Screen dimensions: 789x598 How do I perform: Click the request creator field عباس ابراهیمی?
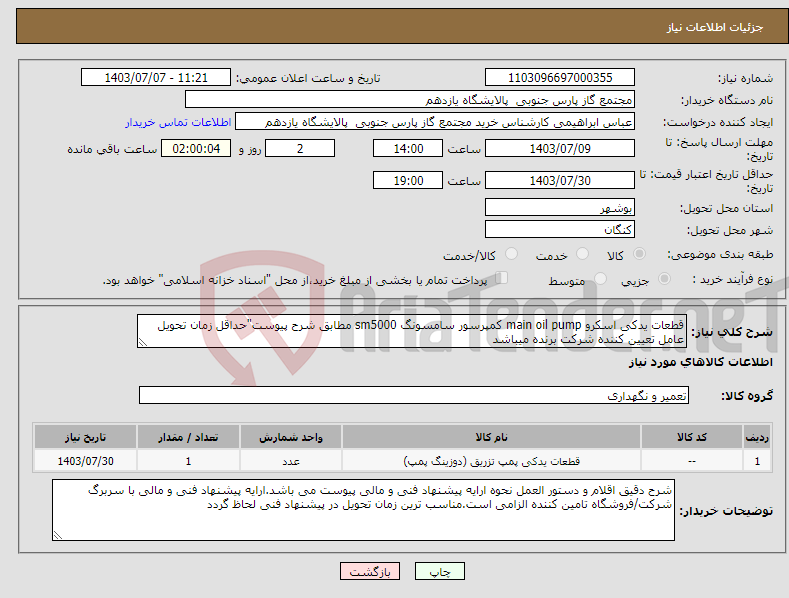435,122
